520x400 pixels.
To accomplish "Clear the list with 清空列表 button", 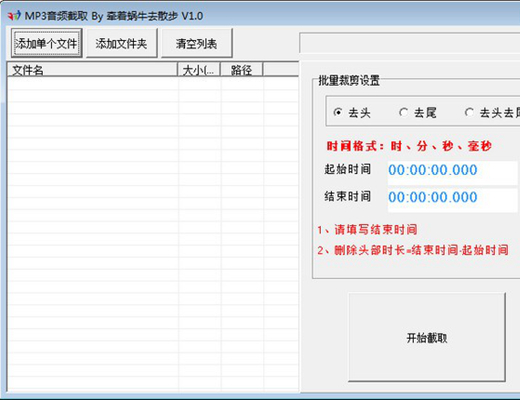I will point(196,43).
